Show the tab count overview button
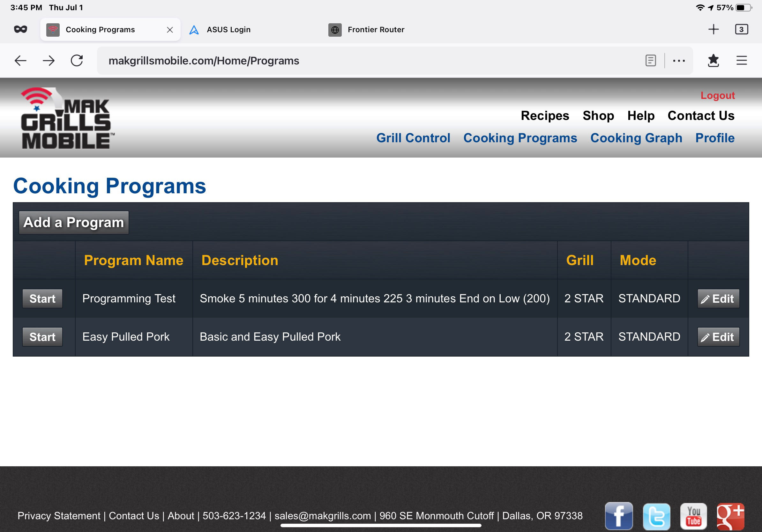Image resolution: width=762 pixels, height=532 pixels. click(x=741, y=30)
